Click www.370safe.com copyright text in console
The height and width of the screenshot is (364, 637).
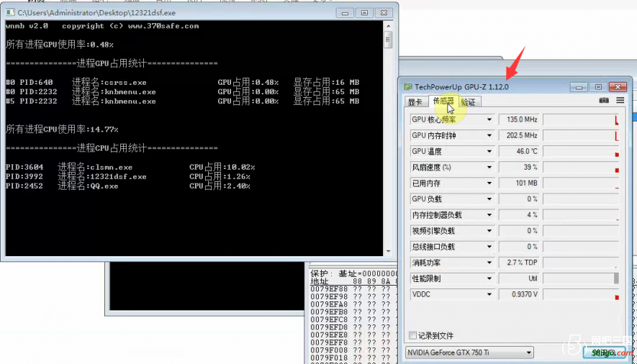pyautogui.click(x=163, y=26)
